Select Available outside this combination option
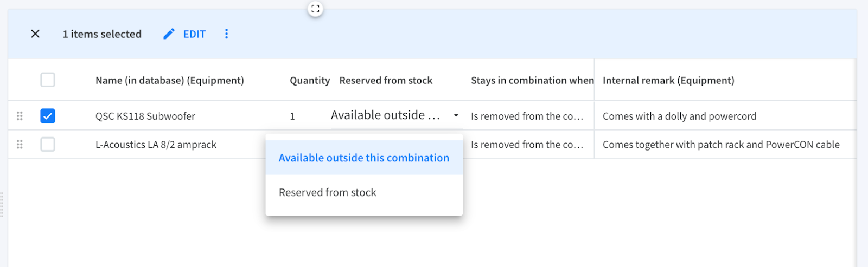The width and height of the screenshot is (868, 267). [x=364, y=158]
